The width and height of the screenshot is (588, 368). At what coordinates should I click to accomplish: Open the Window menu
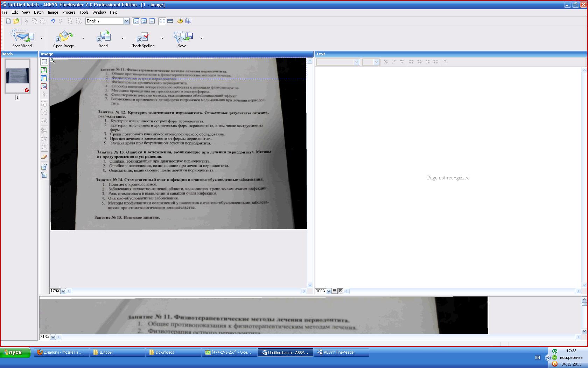tap(99, 12)
